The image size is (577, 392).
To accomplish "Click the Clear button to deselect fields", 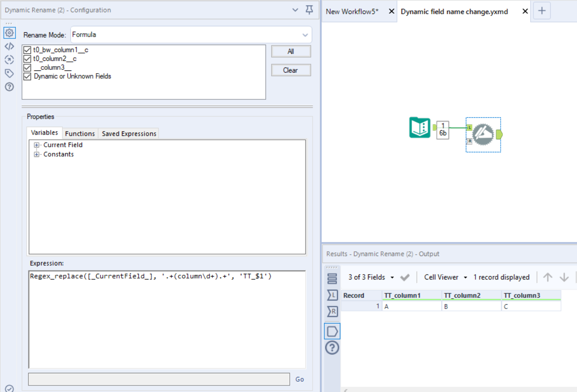I will coord(291,70).
